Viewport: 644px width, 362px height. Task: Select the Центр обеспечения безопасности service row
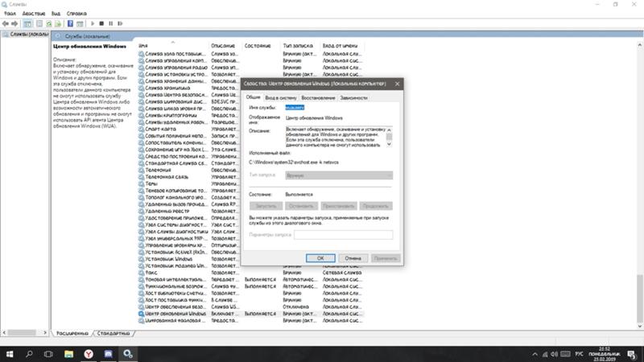(250, 306)
